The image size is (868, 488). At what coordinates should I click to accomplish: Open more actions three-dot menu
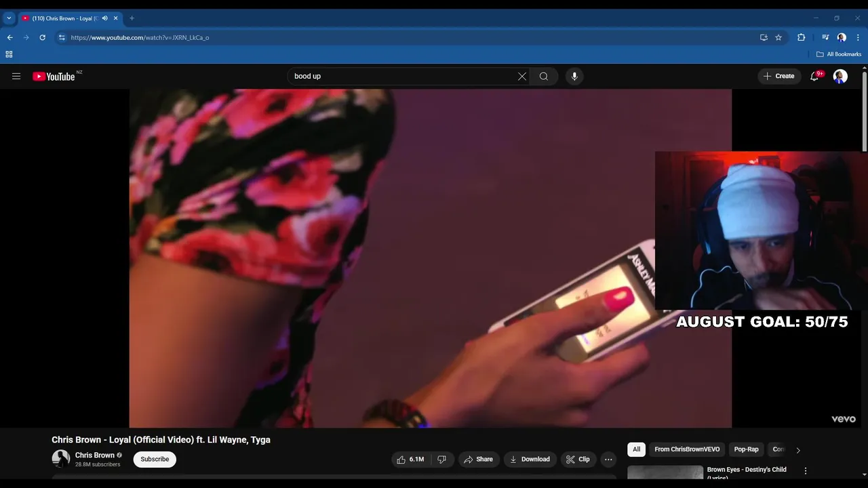click(x=608, y=460)
